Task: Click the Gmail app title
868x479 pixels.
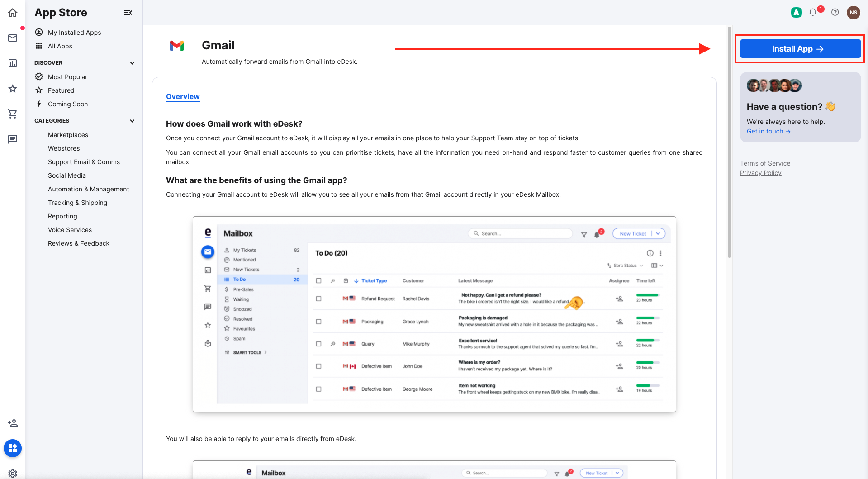Action: 218,45
